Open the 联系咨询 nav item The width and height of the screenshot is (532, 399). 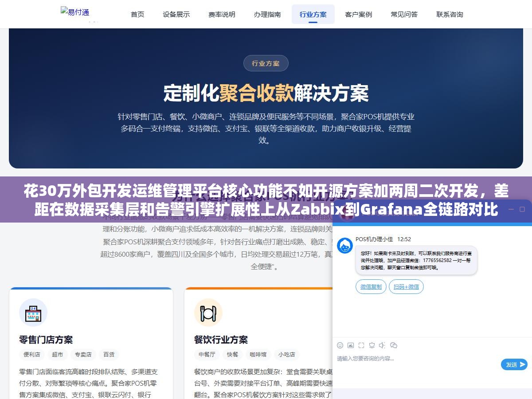(450, 14)
